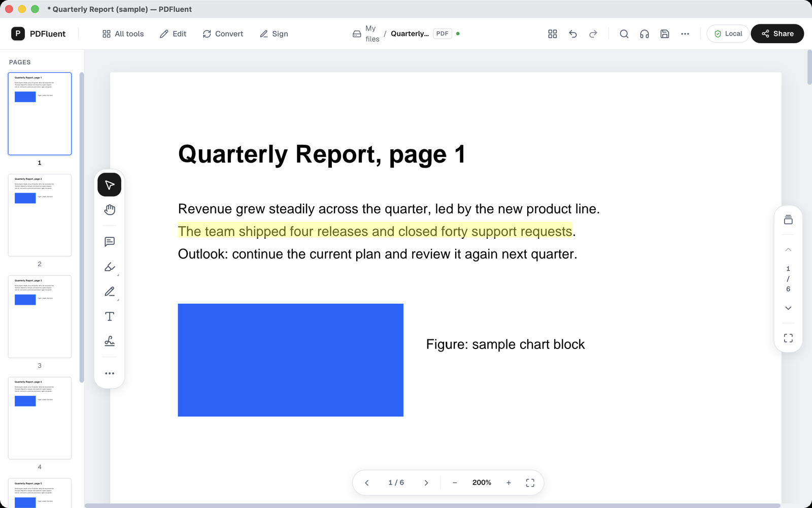Zoom in with plus button

(x=509, y=483)
